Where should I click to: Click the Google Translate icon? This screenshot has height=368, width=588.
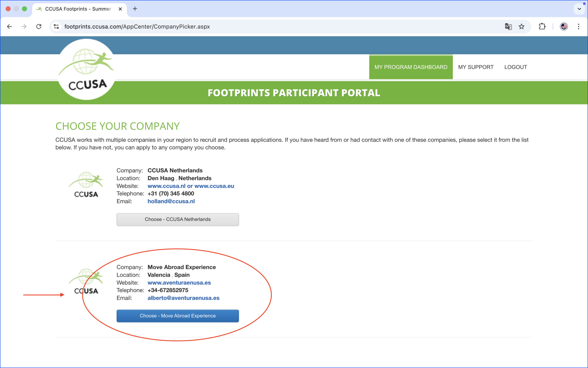[508, 26]
